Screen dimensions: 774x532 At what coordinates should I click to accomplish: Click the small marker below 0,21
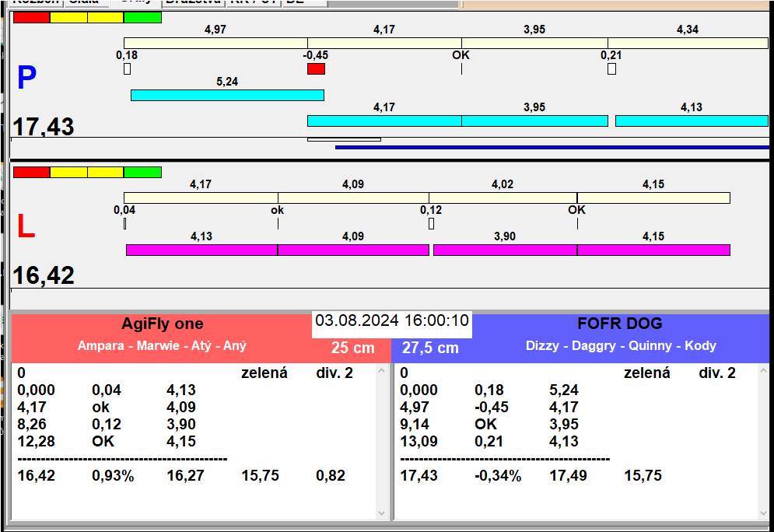(x=611, y=69)
